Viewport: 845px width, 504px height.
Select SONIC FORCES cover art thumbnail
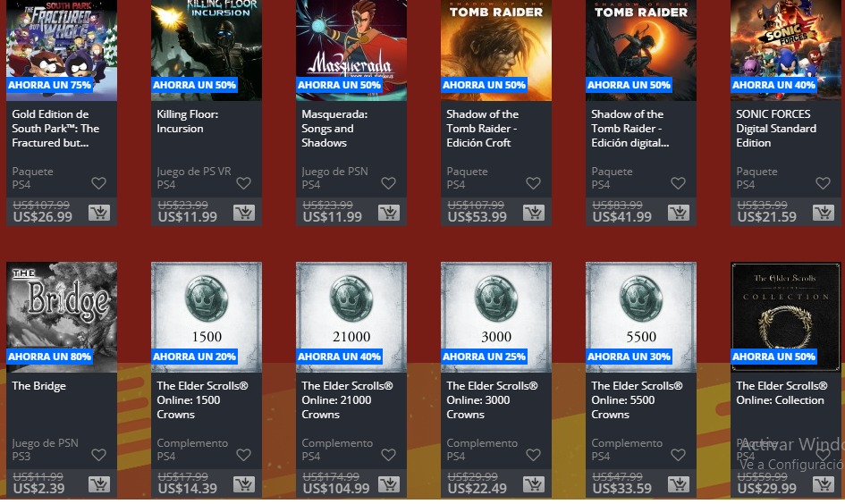(x=786, y=50)
